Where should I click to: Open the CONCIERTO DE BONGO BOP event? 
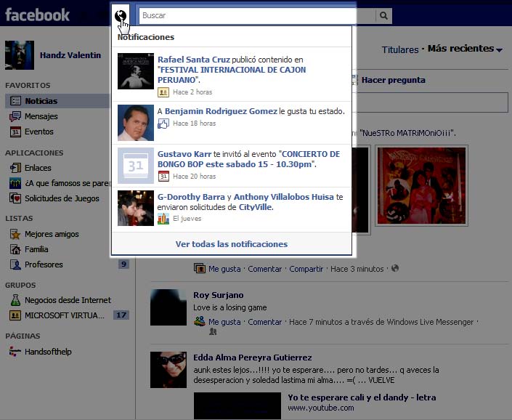click(248, 159)
